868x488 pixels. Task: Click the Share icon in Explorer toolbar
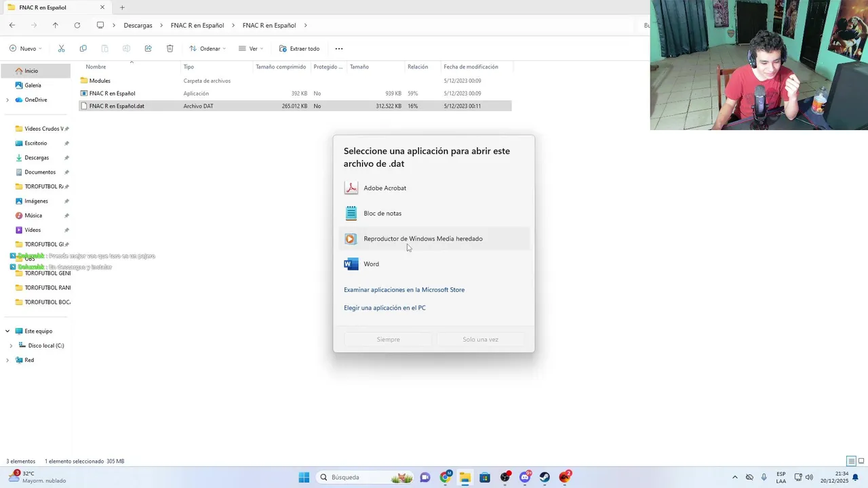148,49
